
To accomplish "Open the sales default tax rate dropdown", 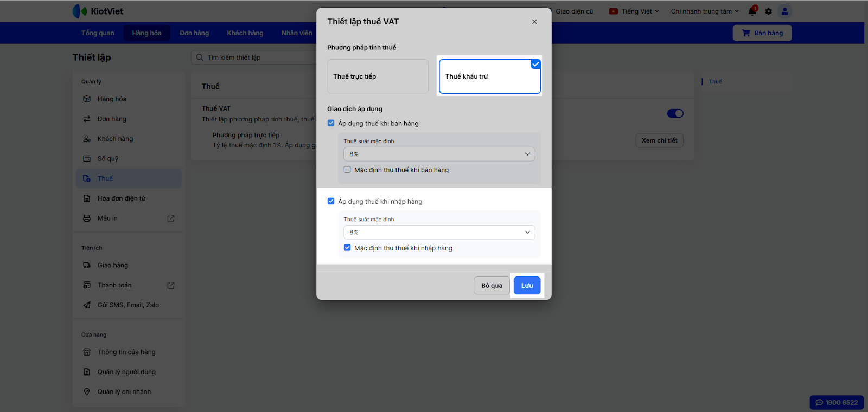I will (439, 154).
